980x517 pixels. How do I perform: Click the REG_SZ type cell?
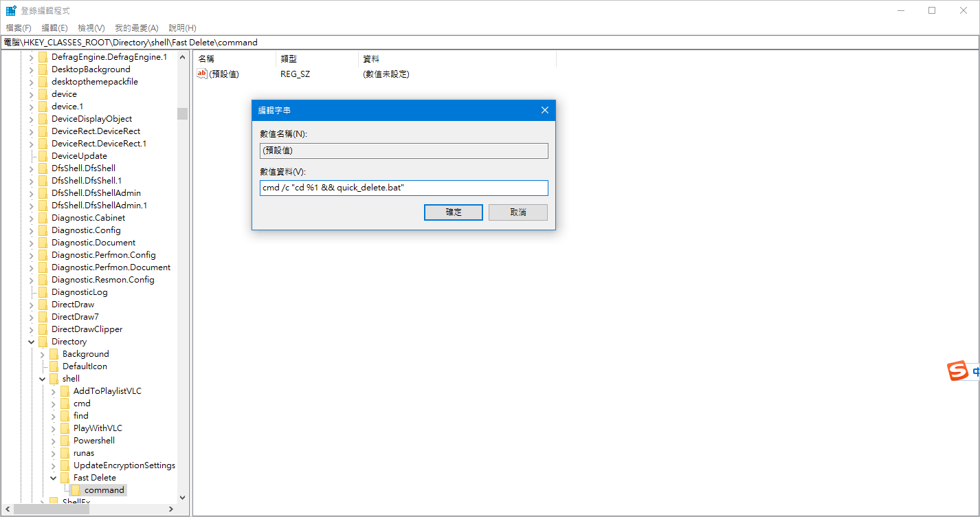tap(296, 74)
